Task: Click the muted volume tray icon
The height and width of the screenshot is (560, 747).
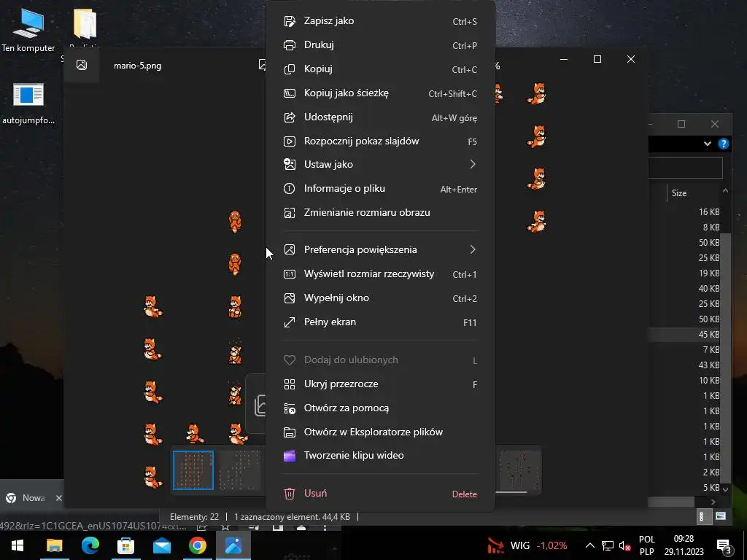Action: point(624,545)
